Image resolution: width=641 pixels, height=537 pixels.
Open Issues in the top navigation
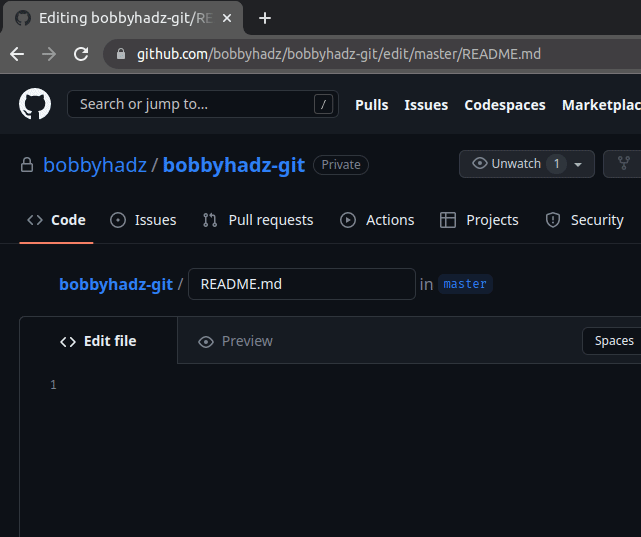[x=426, y=105]
